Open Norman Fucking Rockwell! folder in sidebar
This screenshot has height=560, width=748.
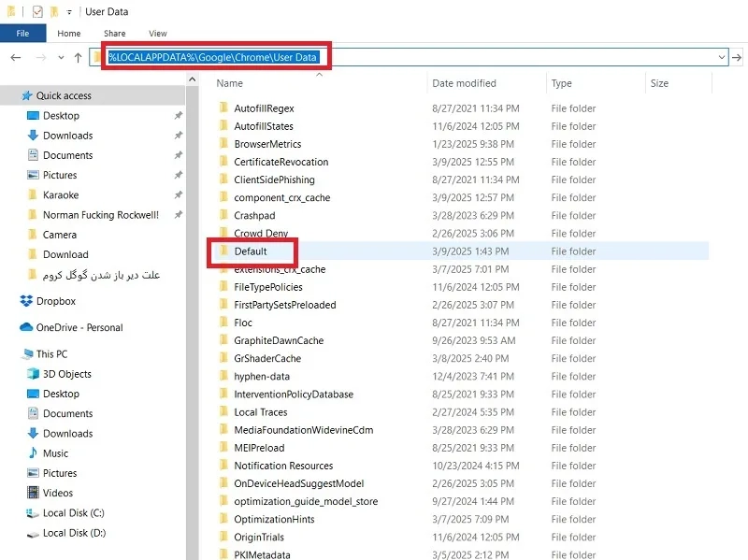(101, 215)
